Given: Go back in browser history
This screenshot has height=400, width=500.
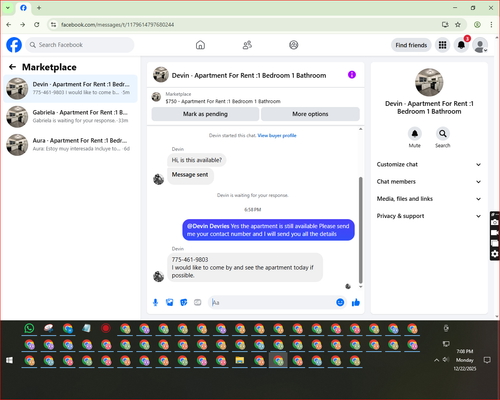Looking at the screenshot, I should pyautogui.click(x=9, y=25).
